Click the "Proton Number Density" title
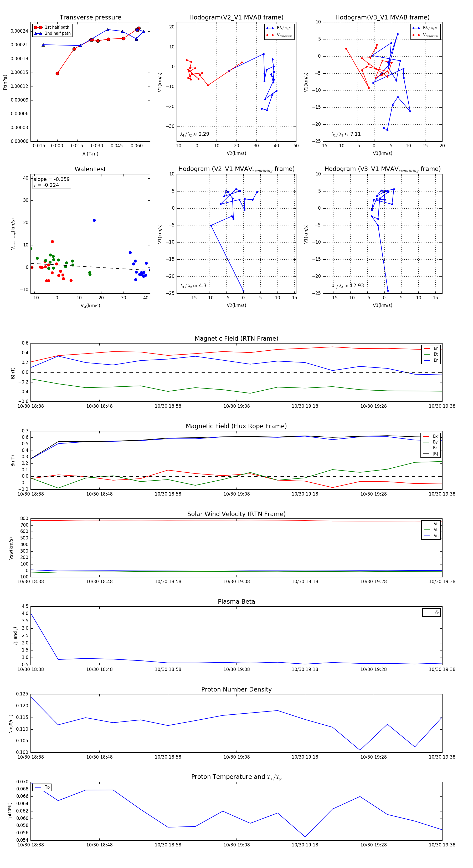This screenshot has width=473, height=868. click(x=236, y=689)
